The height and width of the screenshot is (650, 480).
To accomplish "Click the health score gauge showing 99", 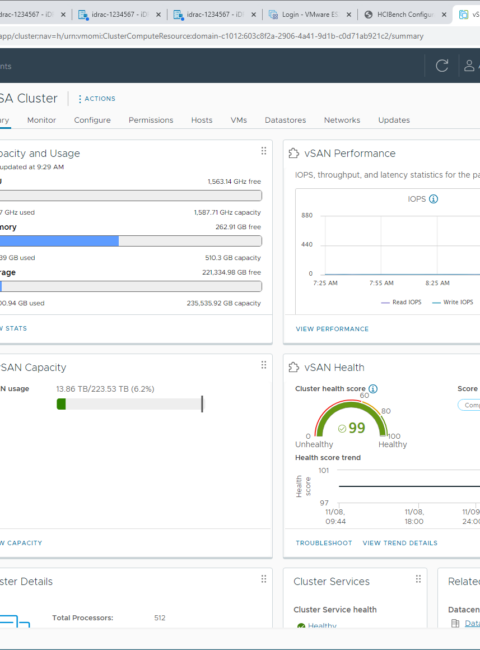I will point(352,419).
